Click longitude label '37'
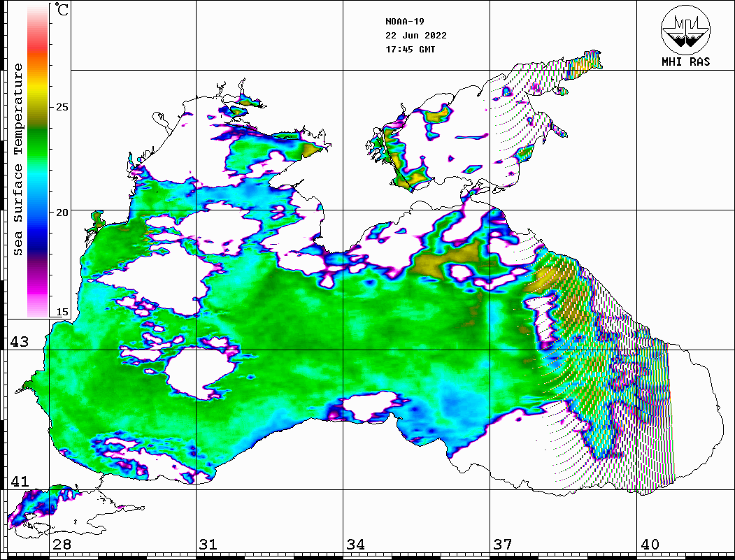This screenshot has width=735, height=560. point(503,545)
